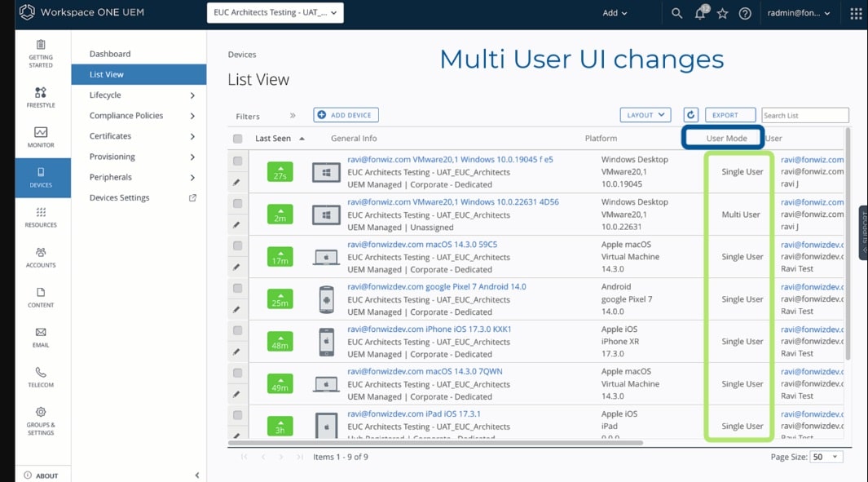
Task: Expand the Provisioning submenu
Action: (192, 157)
